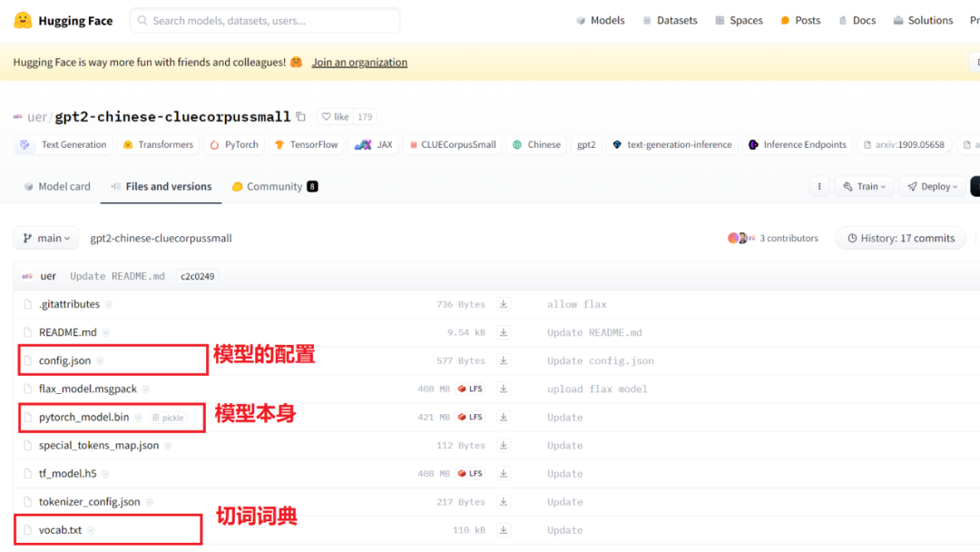Open the pytorch_model.bin file
The image size is (980, 552).
tap(83, 417)
